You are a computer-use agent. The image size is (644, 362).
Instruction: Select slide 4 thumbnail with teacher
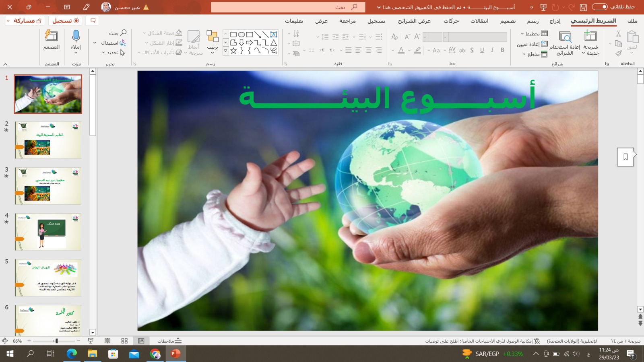(48, 232)
